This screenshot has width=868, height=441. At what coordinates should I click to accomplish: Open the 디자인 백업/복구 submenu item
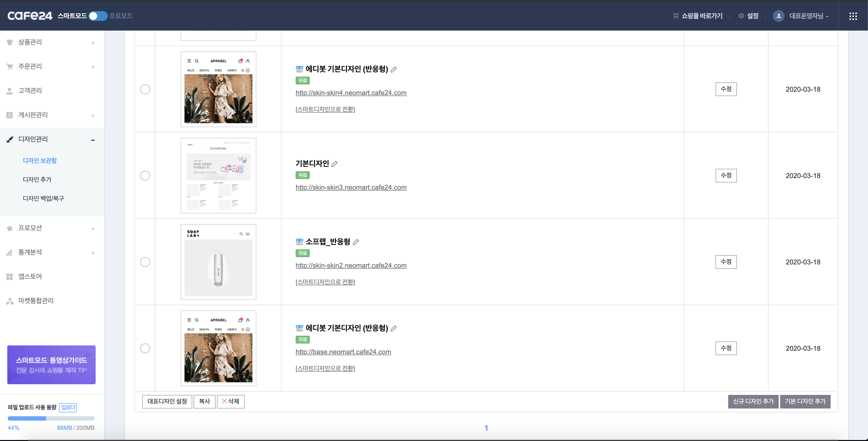[43, 198]
